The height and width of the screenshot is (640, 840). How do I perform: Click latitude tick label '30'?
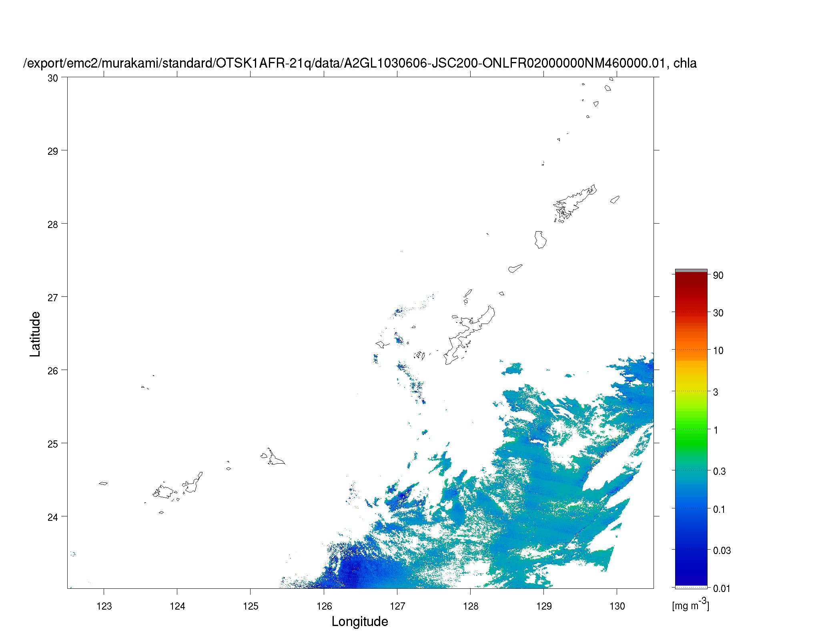[x=53, y=78]
